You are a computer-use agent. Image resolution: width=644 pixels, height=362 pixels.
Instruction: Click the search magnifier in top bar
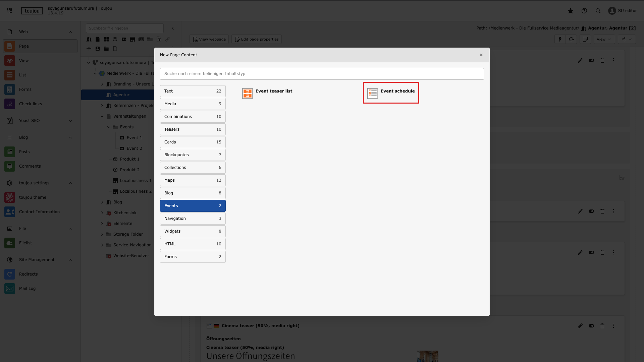[598, 11]
